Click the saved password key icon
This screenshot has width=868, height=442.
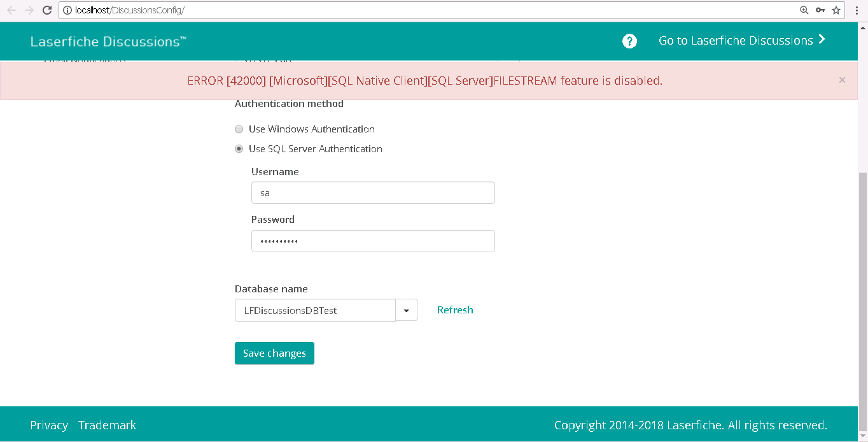coord(820,10)
